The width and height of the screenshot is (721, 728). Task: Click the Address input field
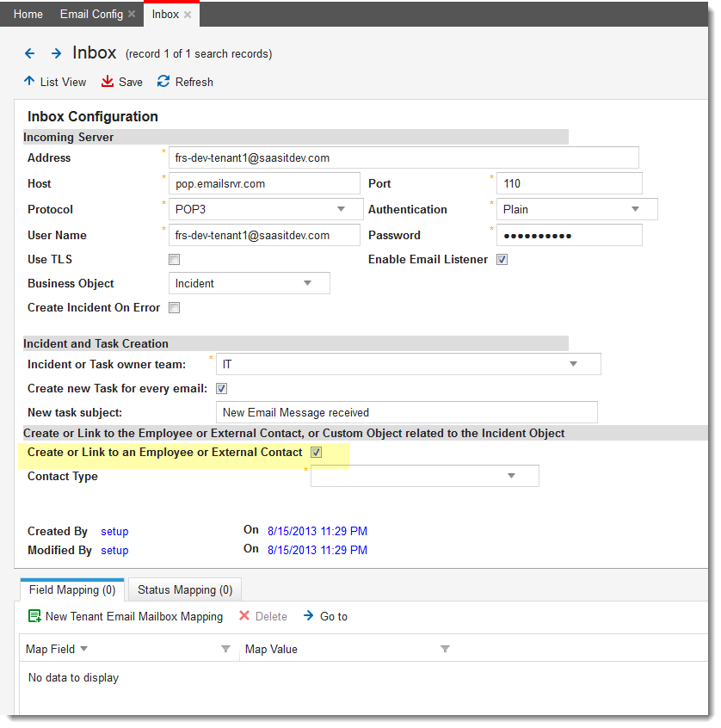click(x=404, y=157)
